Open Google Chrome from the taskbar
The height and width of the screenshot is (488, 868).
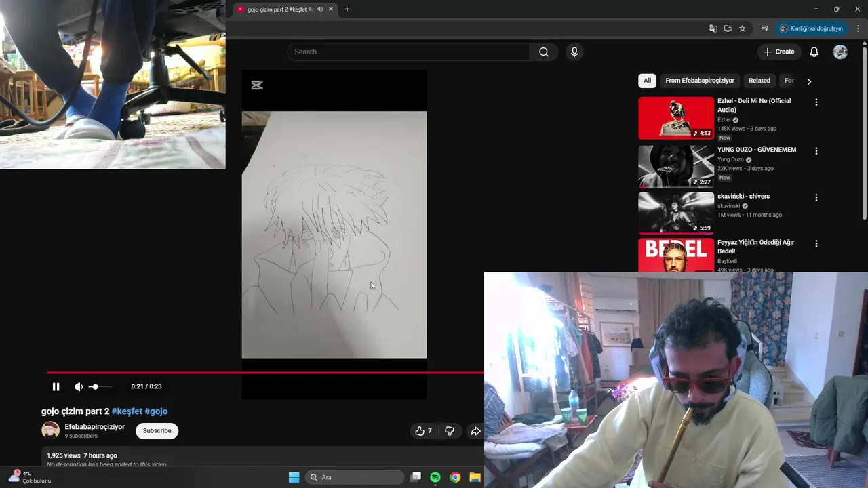[x=455, y=477]
